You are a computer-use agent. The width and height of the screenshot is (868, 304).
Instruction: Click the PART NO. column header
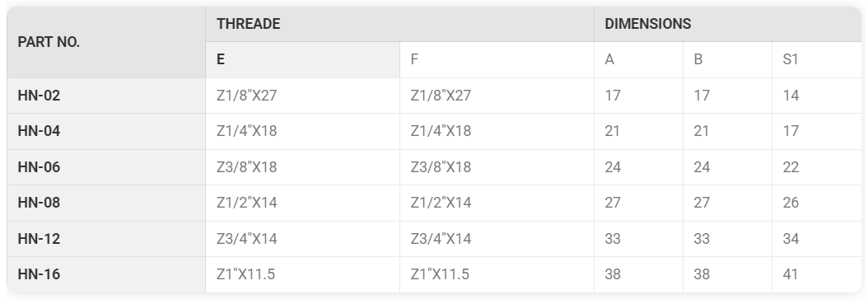click(105, 42)
